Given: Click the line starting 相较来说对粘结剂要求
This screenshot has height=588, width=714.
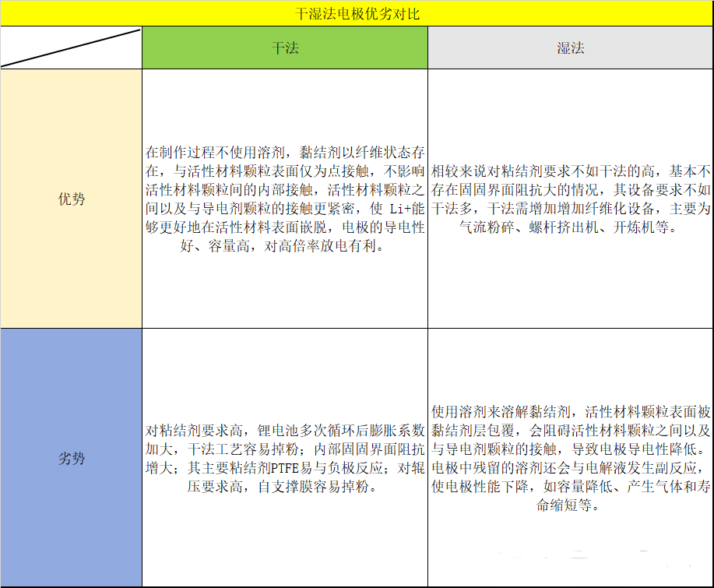Looking at the screenshot, I should pyautogui.click(x=570, y=171).
